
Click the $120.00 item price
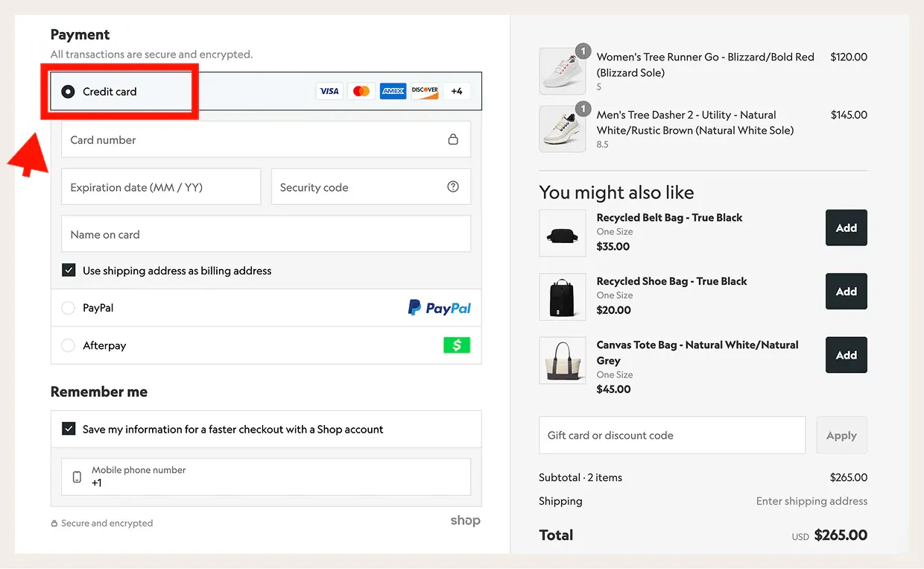pos(849,57)
